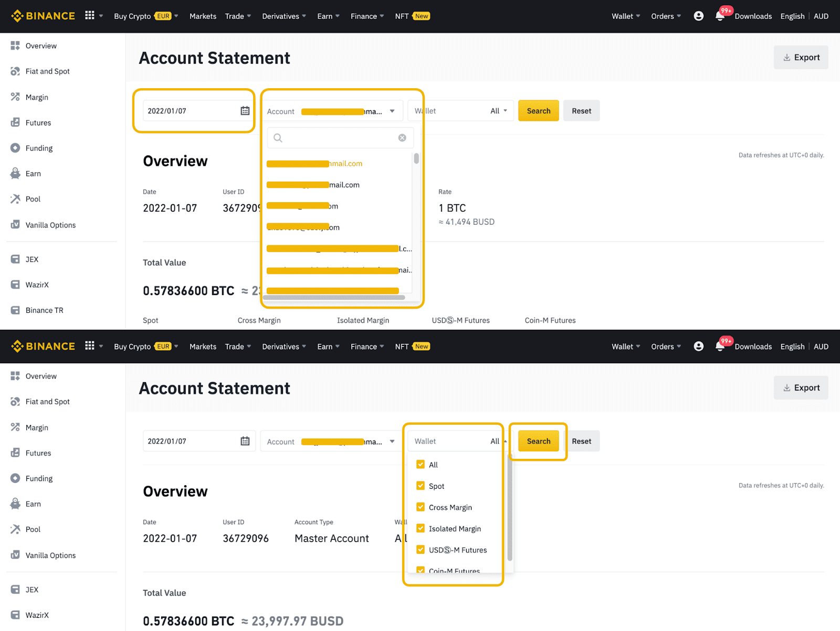The image size is (840, 631).
Task: Open Markets in the top navbar
Action: coord(203,16)
